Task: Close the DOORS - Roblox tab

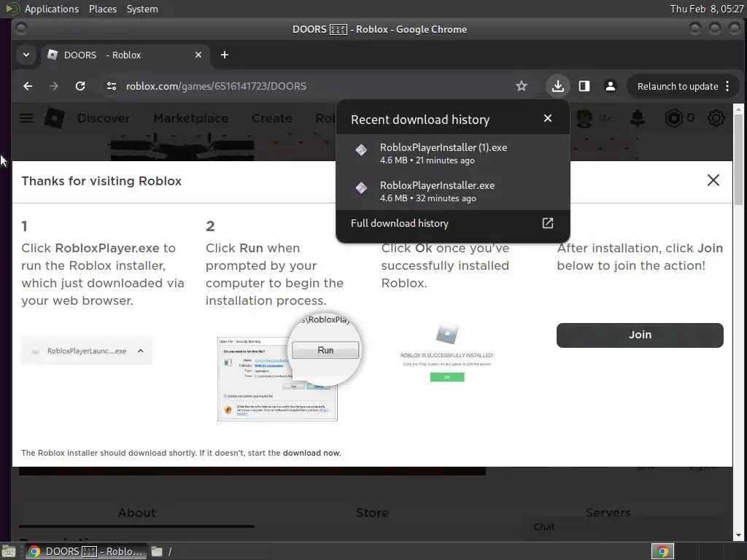Action: 198,55
